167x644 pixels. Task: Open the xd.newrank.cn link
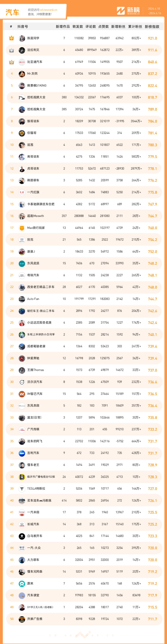(48, 10)
